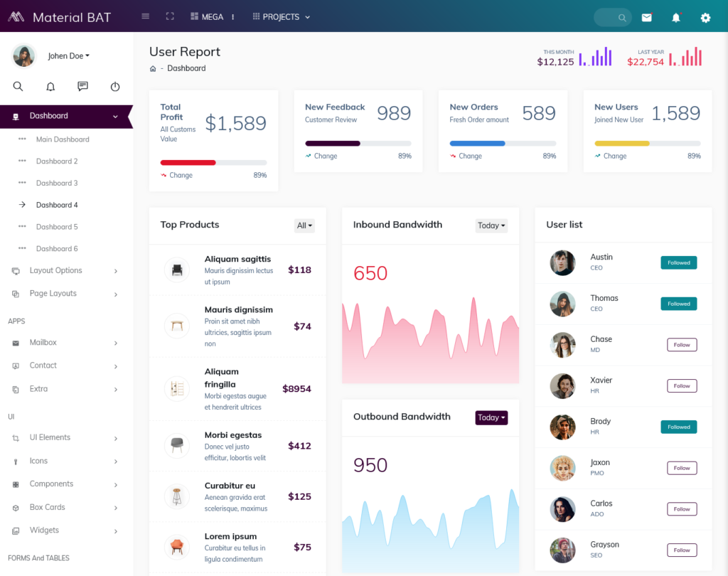Follow the user Chase
This screenshot has height=576, width=728.
point(681,345)
